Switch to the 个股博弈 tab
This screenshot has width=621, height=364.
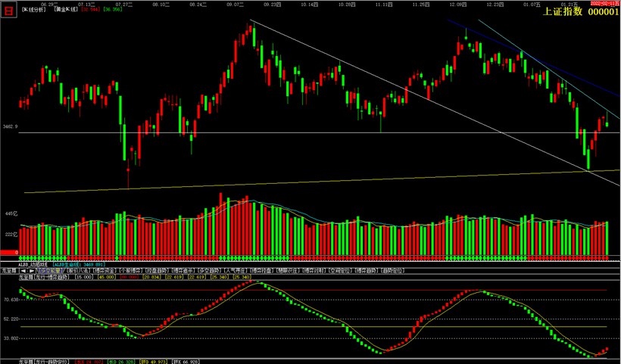131,271
